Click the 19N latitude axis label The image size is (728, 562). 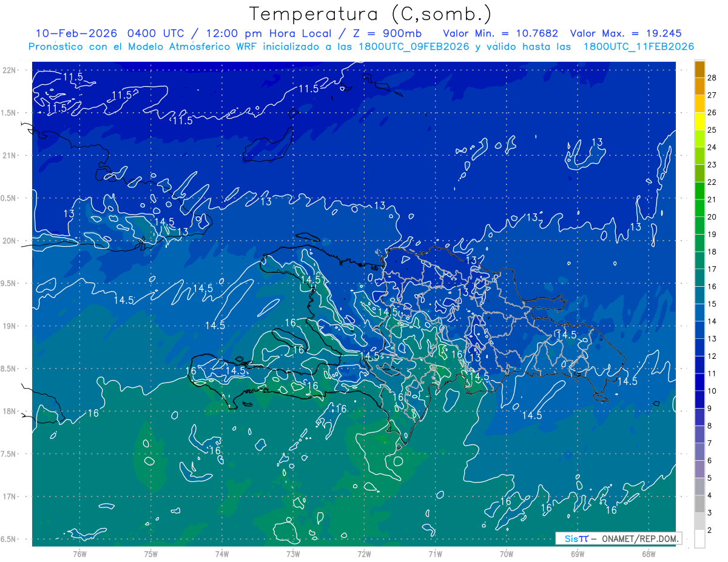coord(9,326)
